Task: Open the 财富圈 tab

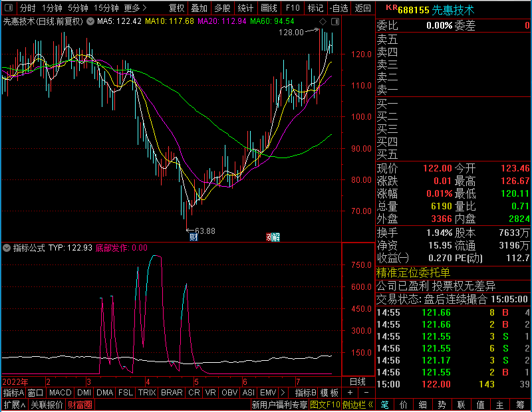Action: [x=80, y=405]
